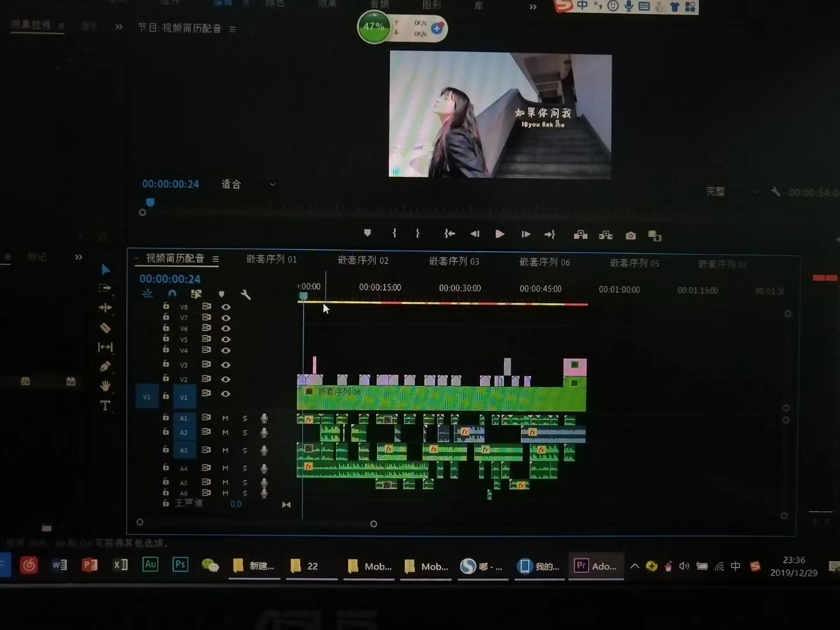
Task: Select the Razor tool
Action: point(105,328)
